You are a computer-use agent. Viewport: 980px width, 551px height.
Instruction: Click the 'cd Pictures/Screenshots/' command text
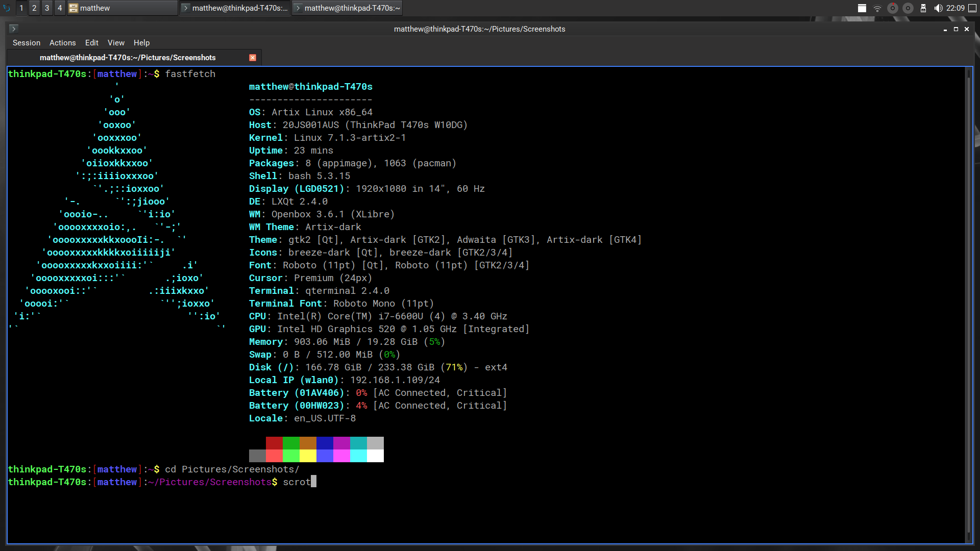pyautogui.click(x=232, y=469)
